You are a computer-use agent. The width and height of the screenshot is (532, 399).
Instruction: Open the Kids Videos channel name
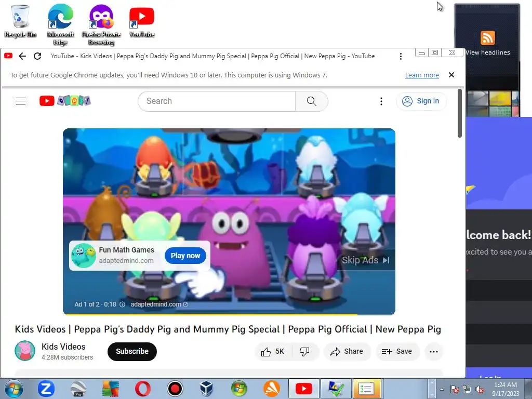(x=63, y=347)
